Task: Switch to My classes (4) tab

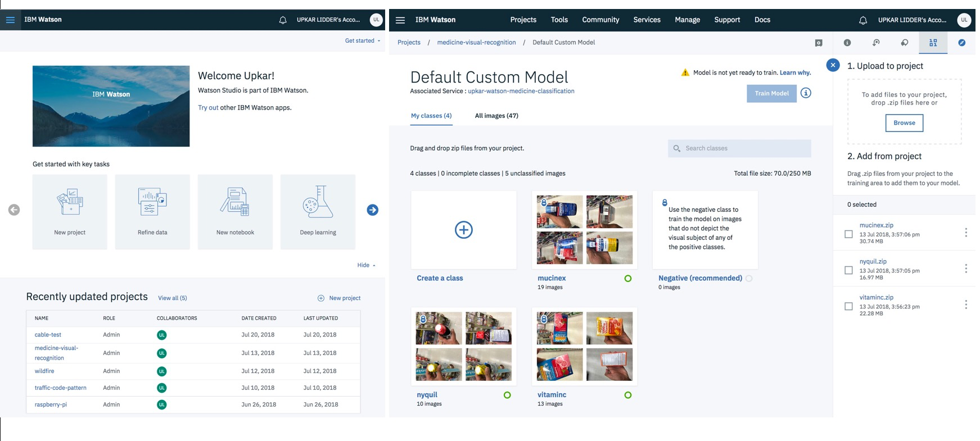Action: pyautogui.click(x=431, y=116)
